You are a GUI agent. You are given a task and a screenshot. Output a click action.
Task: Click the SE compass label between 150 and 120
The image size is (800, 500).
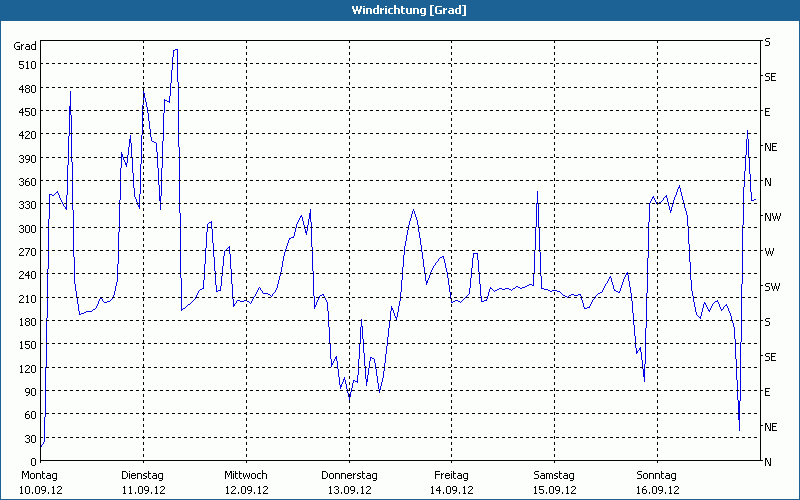tap(770, 357)
